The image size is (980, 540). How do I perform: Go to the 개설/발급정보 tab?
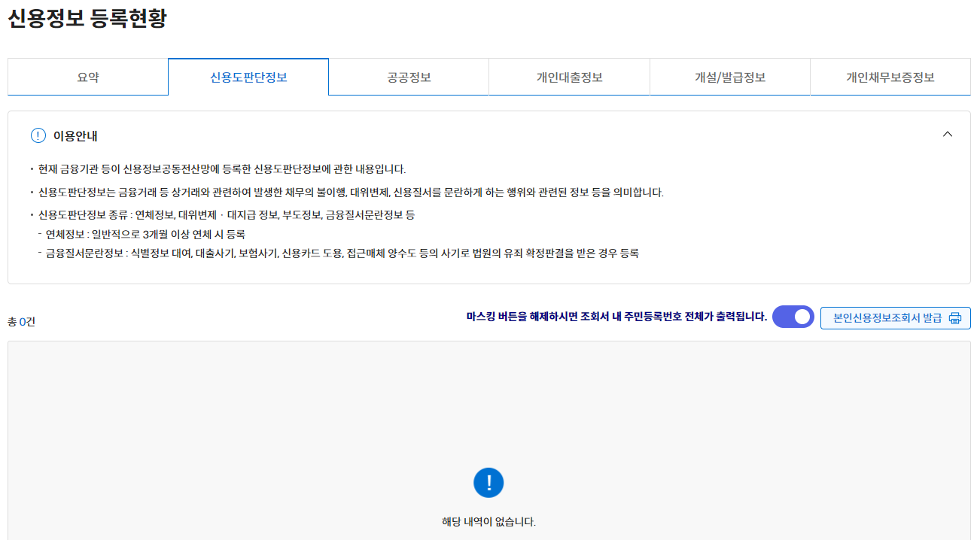pyautogui.click(x=730, y=77)
